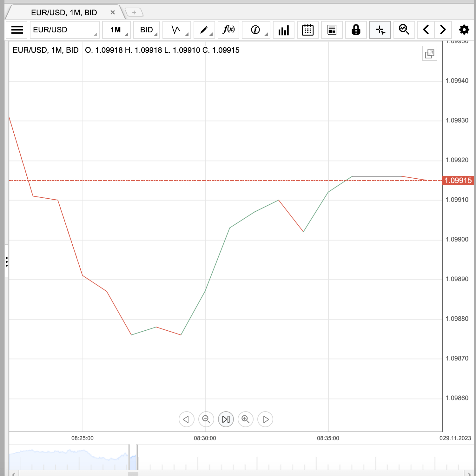Expand the EUR/USD instrument dropdown
Image resolution: width=476 pixels, height=476 pixels.
tap(64, 30)
